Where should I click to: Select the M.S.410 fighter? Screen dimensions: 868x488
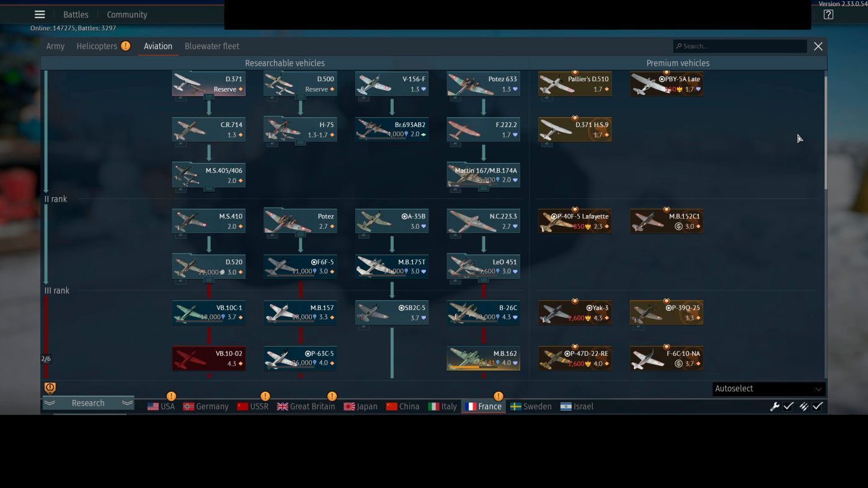[x=209, y=221]
